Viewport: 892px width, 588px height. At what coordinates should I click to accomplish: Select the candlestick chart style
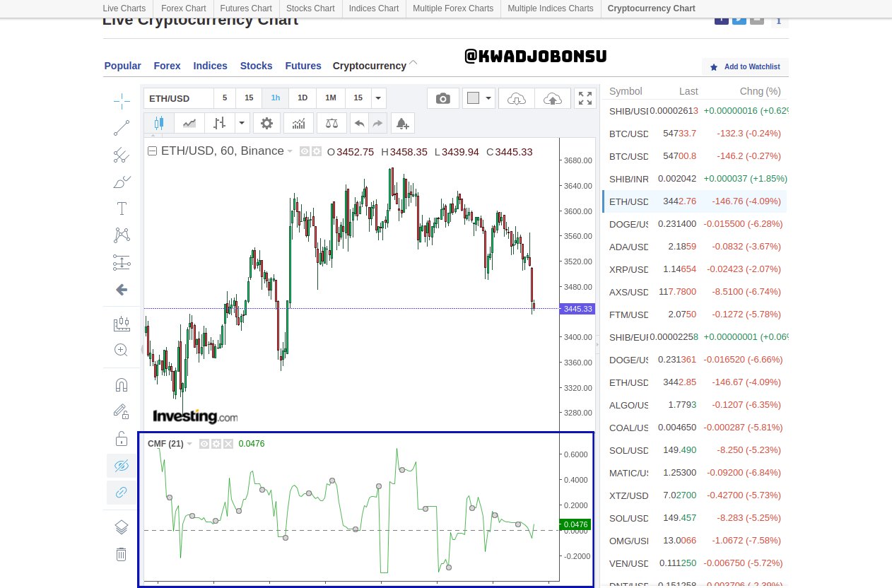click(159, 123)
